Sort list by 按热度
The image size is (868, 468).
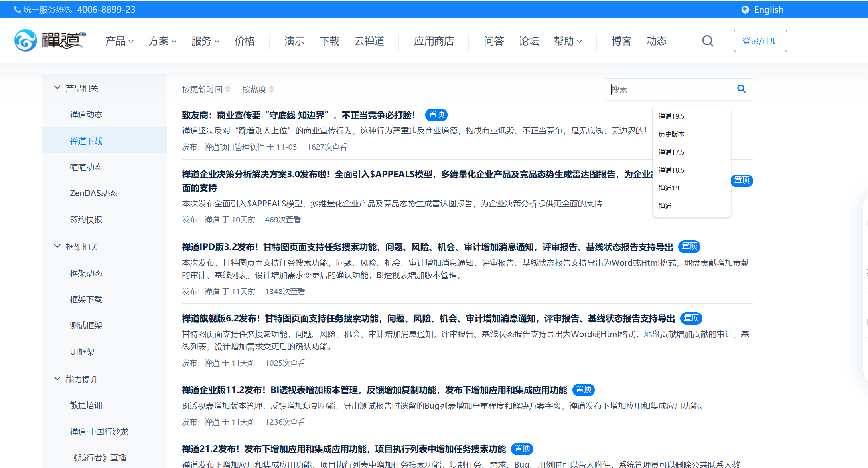point(258,89)
